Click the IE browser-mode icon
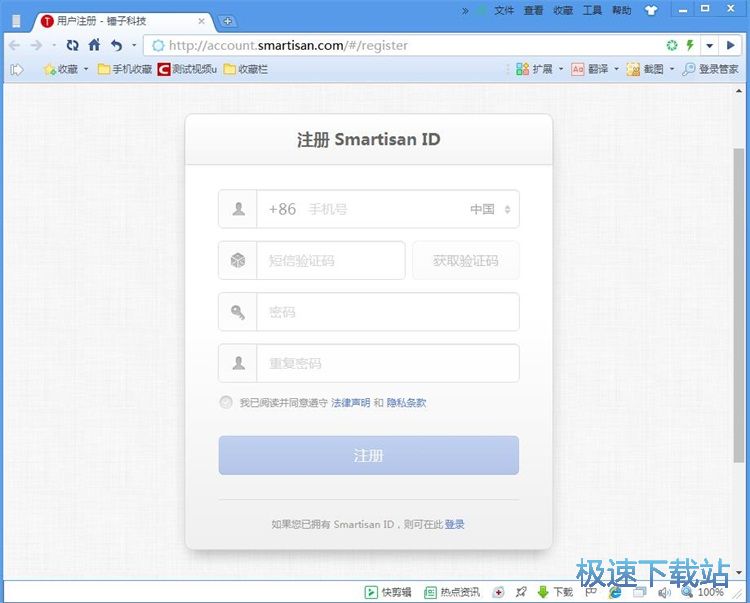Screen dimensions: 750x603 coord(615,592)
